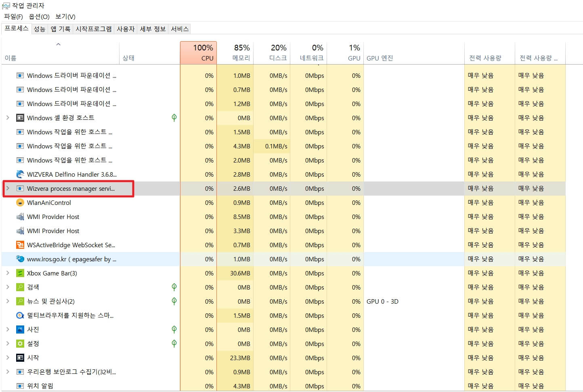Click the WlanAniControl process icon
This screenshot has height=392, width=583.
20,202
